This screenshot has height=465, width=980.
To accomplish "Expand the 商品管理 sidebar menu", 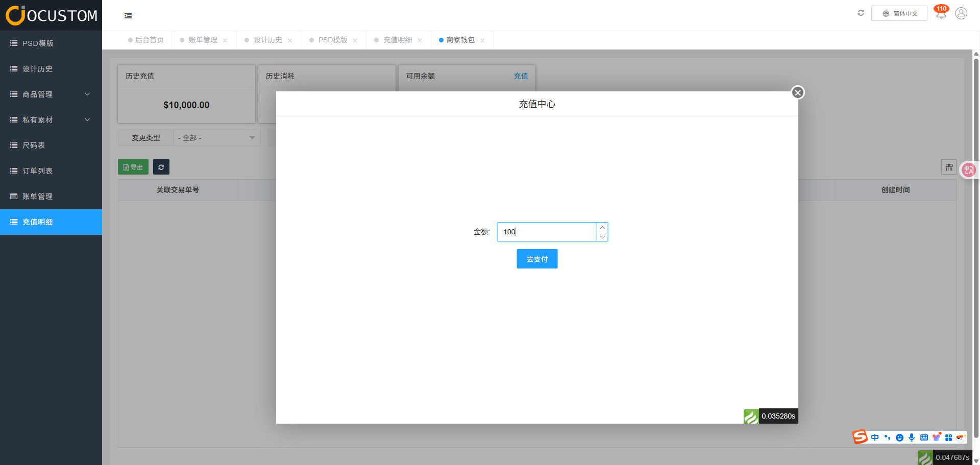I will [51, 94].
